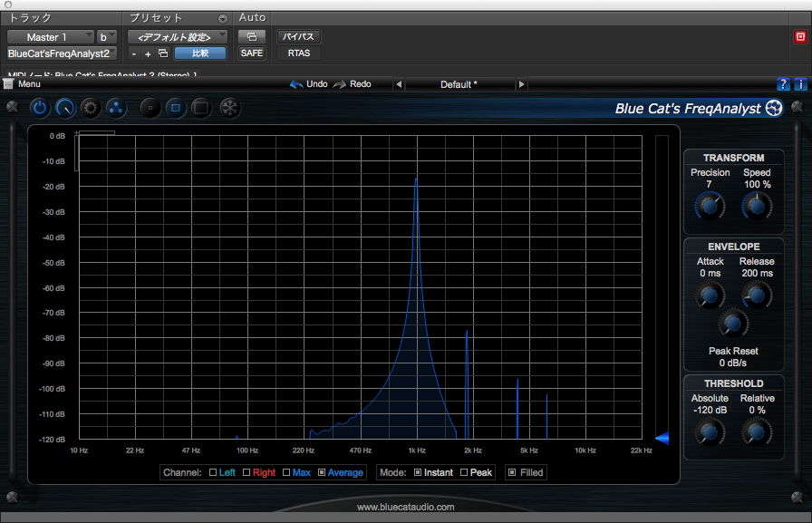Image resolution: width=812 pixels, height=523 pixels.
Task: Open the 'b' insert slot dropdown
Action: [107, 37]
